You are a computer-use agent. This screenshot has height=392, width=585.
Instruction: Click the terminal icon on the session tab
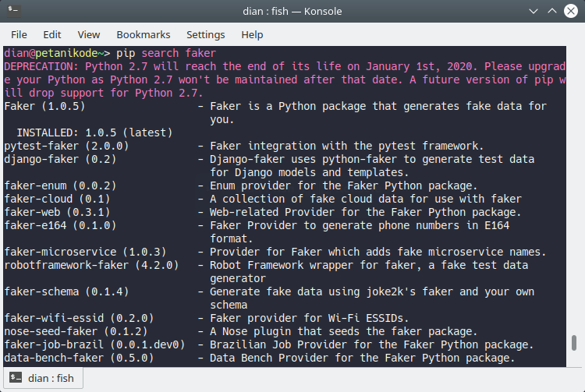pos(15,379)
